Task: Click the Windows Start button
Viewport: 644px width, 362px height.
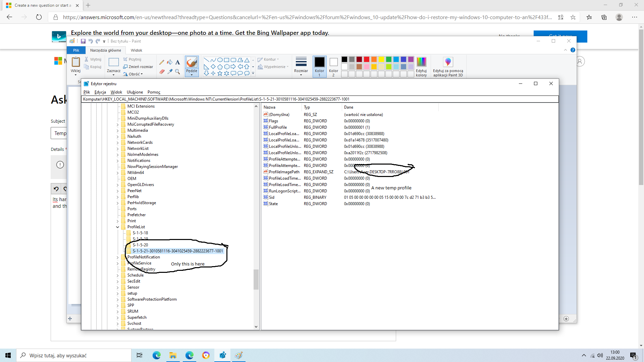Action: 8,355
